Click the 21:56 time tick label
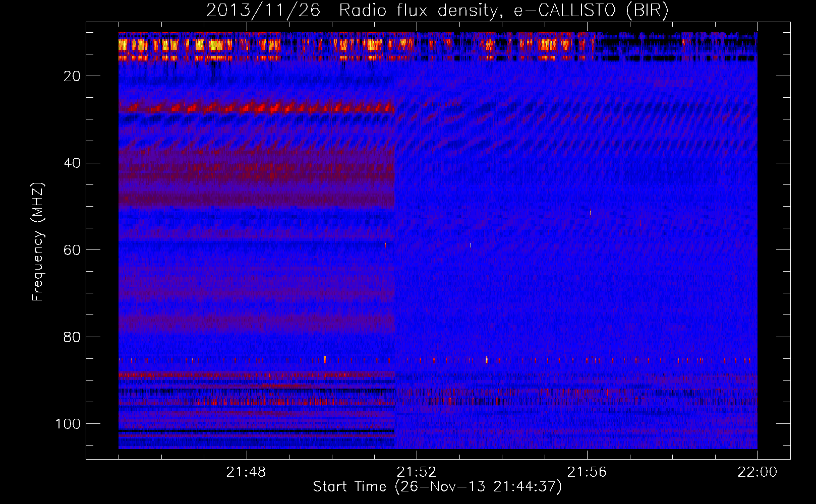Screen dimensions: 816x504 (587, 472)
